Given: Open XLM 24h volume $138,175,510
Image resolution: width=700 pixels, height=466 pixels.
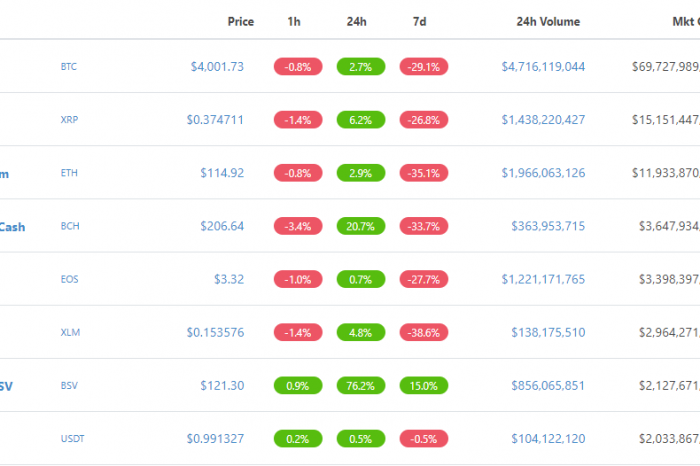Looking at the screenshot, I should pyautogui.click(x=548, y=332).
